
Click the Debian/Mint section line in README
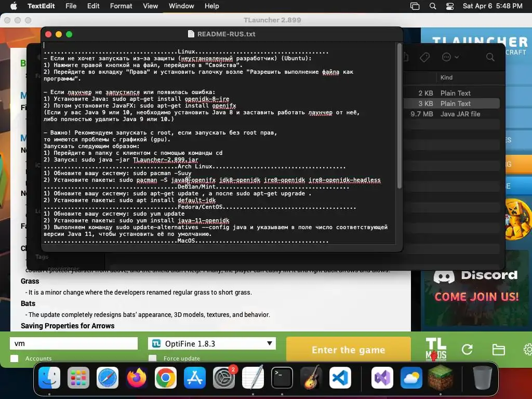196,187
